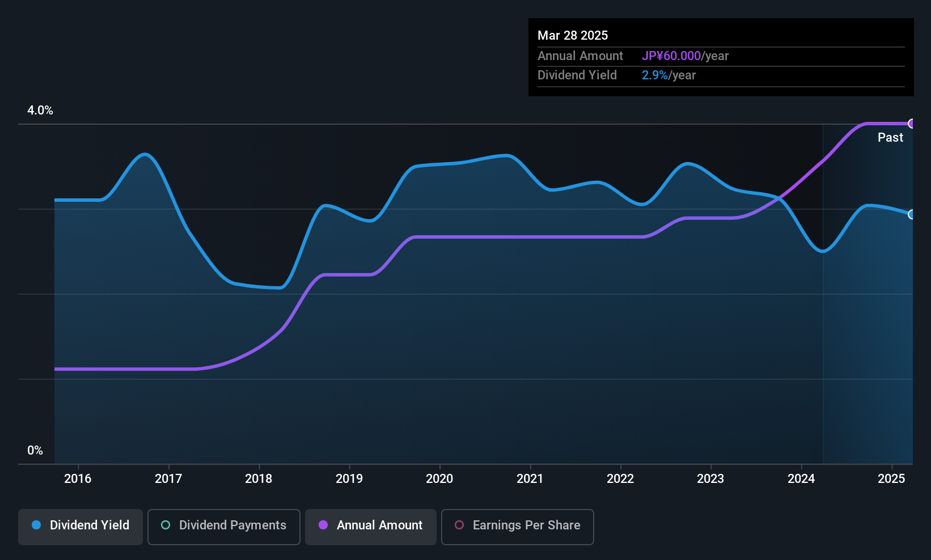Click the pink ring icon beside Earnings Per Share
Image resolution: width=931 pixels, height=560 pixels.
[459, 525]
